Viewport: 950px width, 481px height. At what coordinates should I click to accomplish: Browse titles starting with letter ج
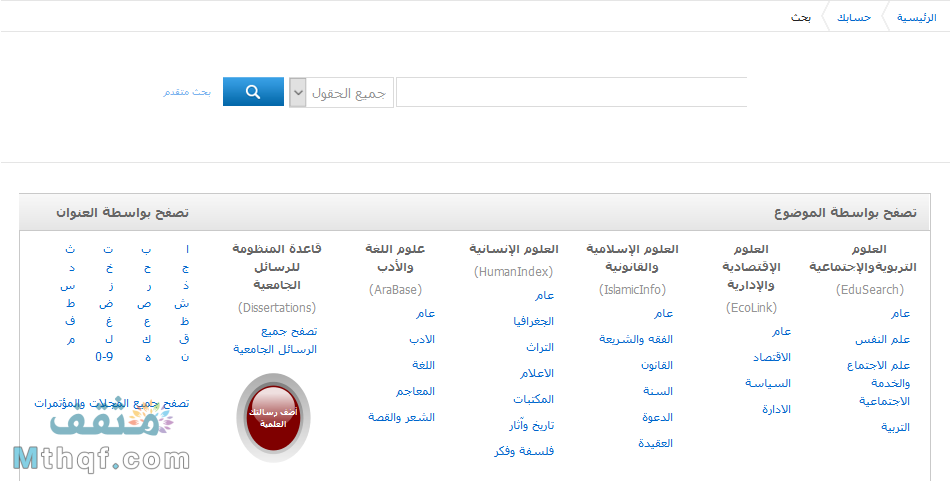185,267
